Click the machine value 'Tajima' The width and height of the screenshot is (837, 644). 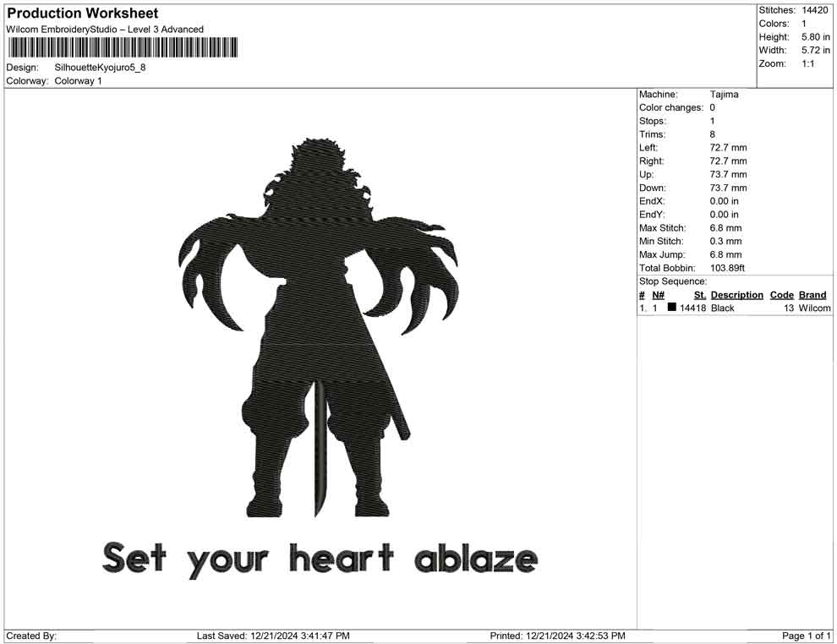pyautogui.click(x=725, y=95)
